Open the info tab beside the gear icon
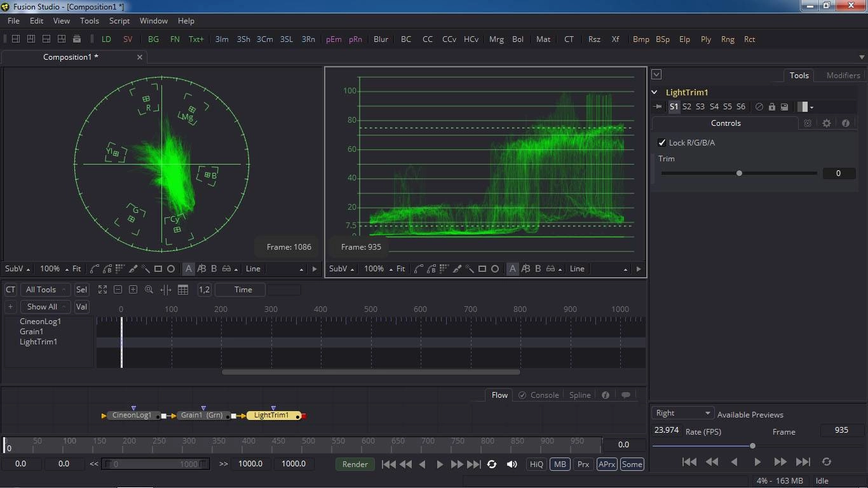The image size is (868, 488). [x=846, y=123]
